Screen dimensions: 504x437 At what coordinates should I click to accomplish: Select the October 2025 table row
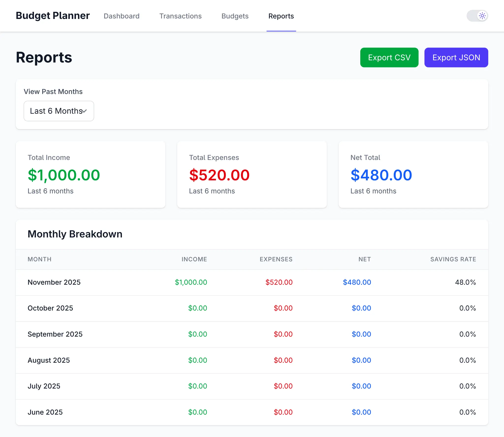click(x=252, y=308)
